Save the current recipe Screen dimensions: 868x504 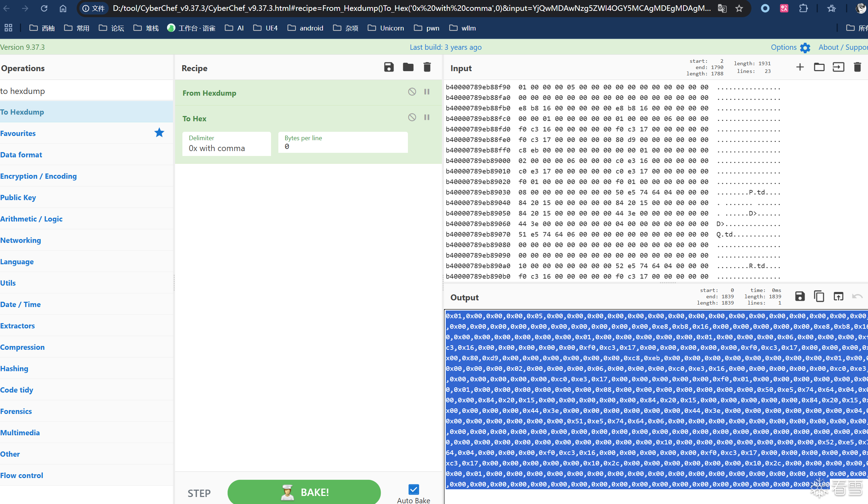pyautogui.click(x=389, y=67)
